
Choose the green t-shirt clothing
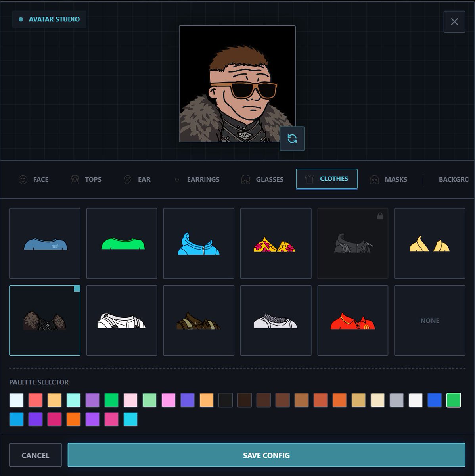click(122, 244)
